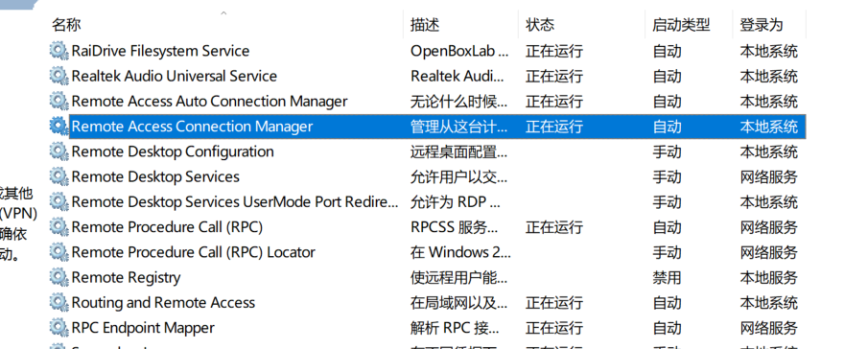Select highlighted Remote Access Connection Manager name

click(192, 127)
